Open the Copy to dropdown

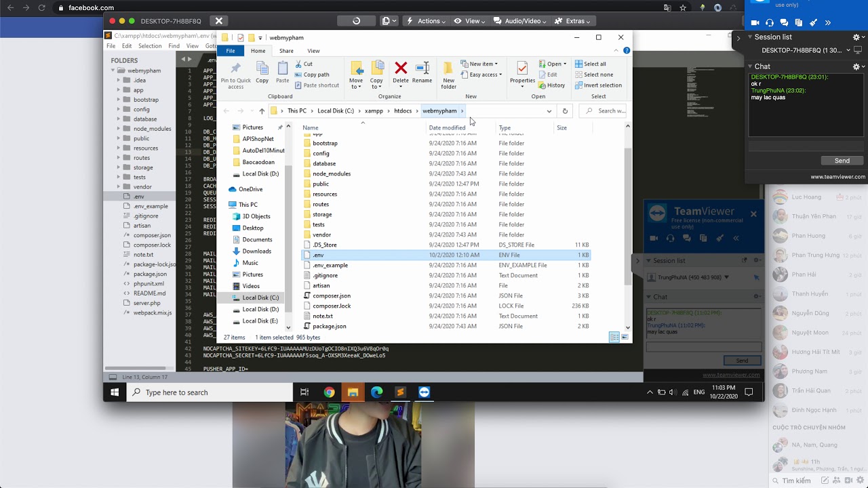(x=377, y=75)
